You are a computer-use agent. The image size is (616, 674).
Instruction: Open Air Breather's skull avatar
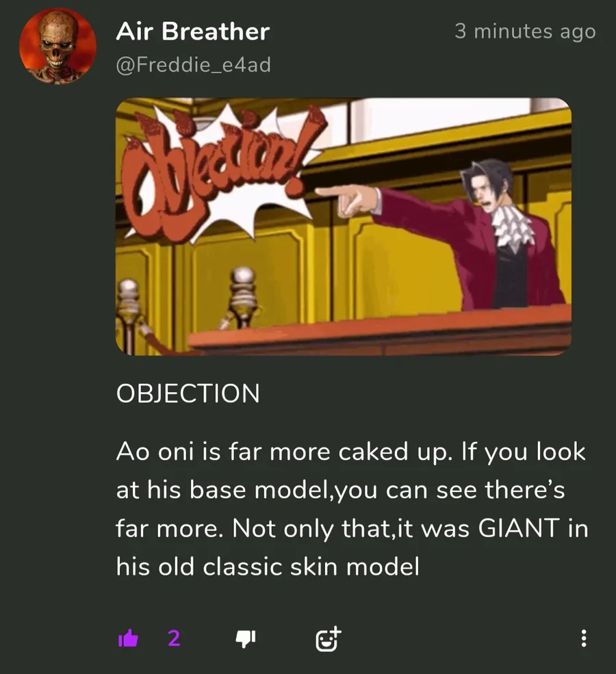(57, 46)
